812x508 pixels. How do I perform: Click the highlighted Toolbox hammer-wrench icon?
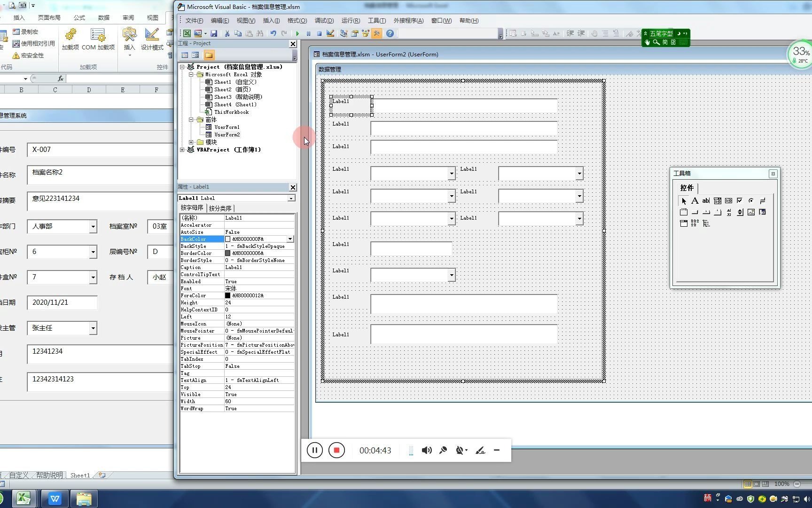tap(376, 33)
